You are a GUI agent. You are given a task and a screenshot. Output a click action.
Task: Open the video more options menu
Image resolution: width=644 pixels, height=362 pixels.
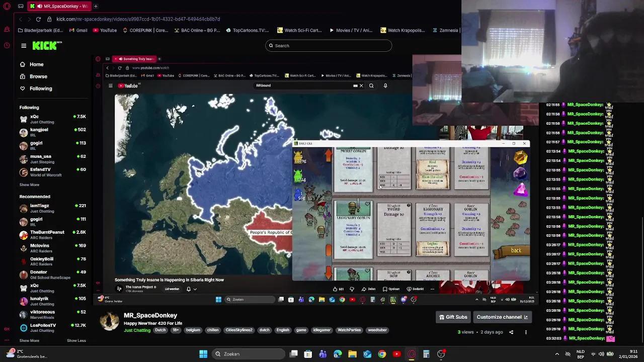coord(526,332)
